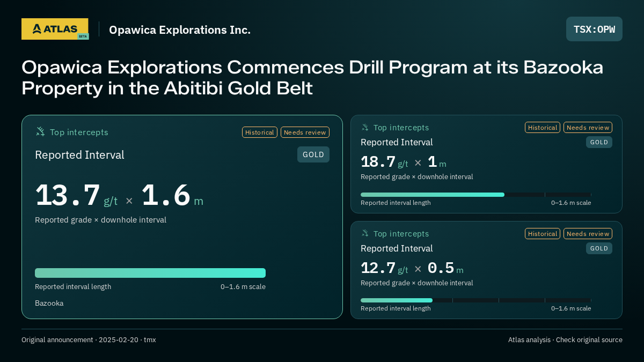Click Opawica Explorations Inc. company name

coord(180,29)
